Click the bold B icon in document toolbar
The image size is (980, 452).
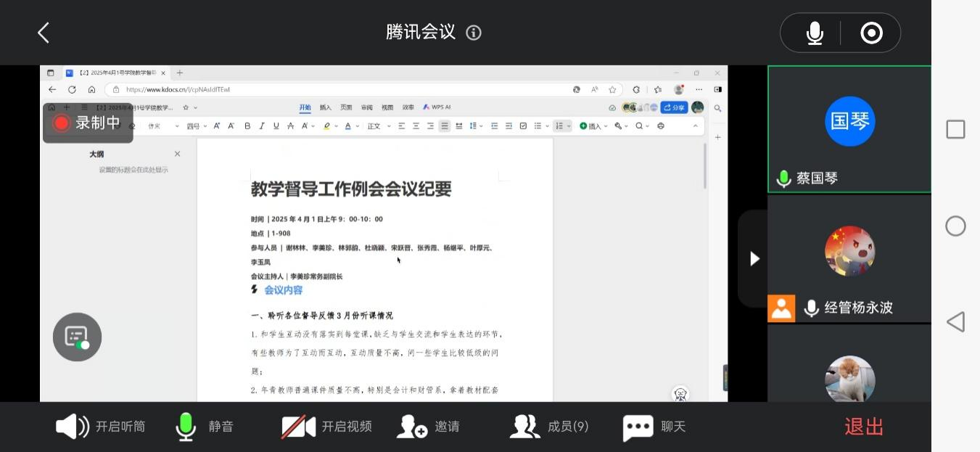[x=247, y=126]
